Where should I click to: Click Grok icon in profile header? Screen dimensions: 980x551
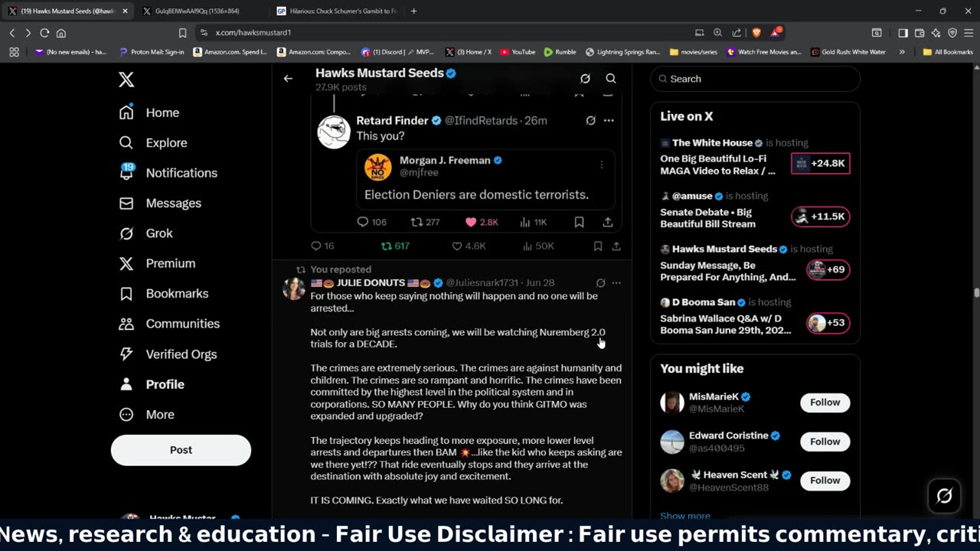tap(585, 78)
